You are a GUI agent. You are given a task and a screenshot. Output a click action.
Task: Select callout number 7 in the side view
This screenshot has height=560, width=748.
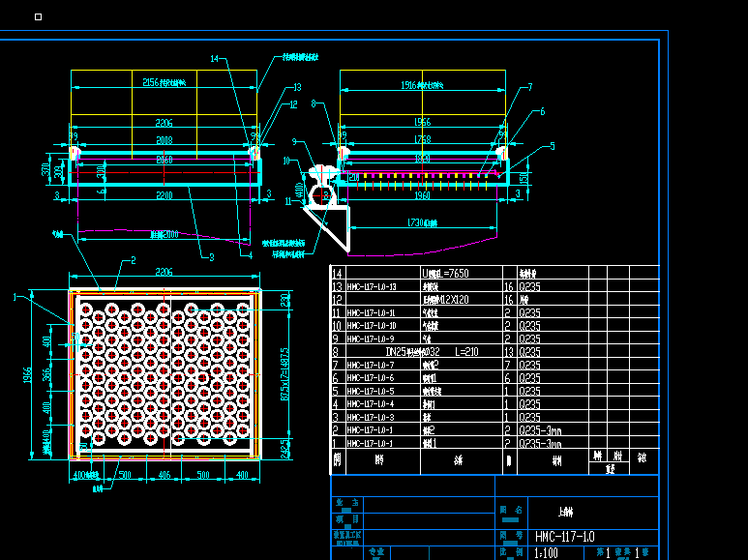point(529,87)
